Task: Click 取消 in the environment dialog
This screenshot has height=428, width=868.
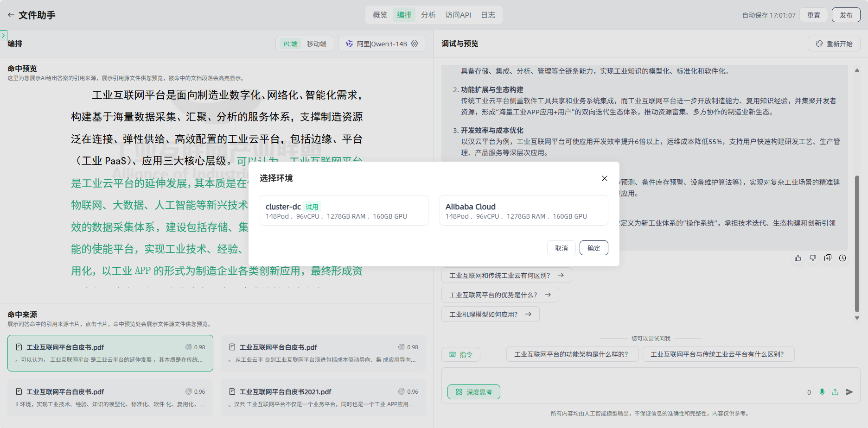Action: [561, 248]
